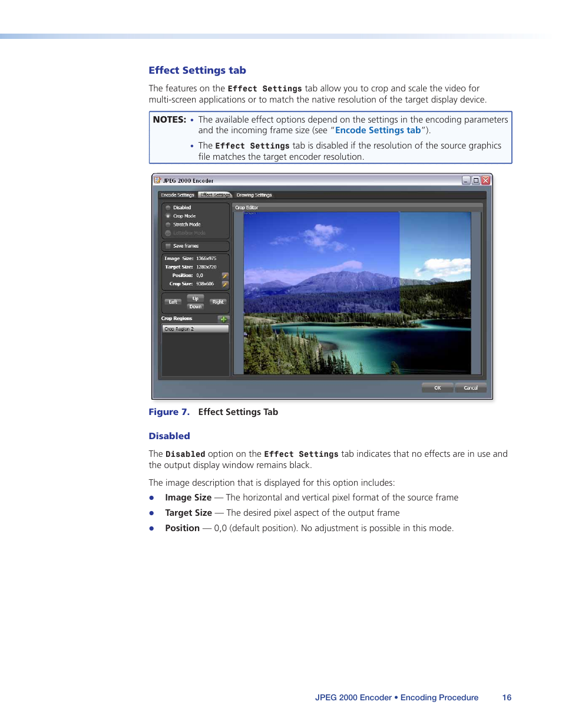The height and width of the screenshot is (728, 562).
Task: Follow the Encode Settings tab link
Action: pos(378,130)
